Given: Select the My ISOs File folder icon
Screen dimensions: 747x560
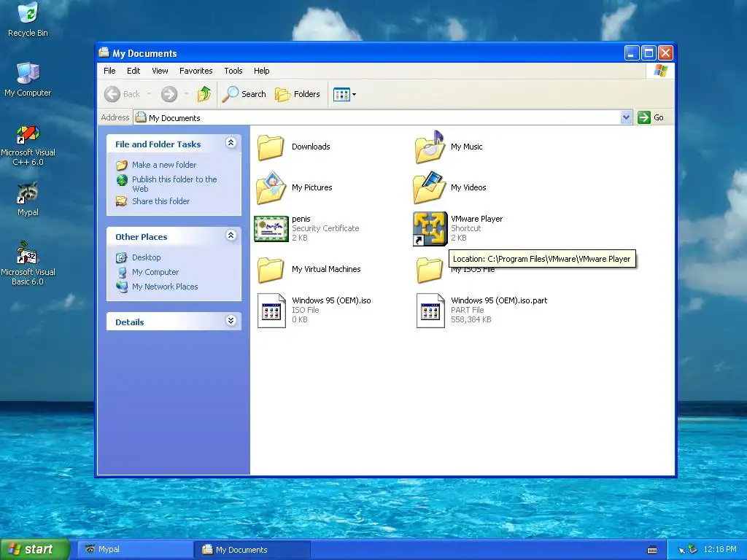Looking at the screenshot, I should tap(429, 270).
